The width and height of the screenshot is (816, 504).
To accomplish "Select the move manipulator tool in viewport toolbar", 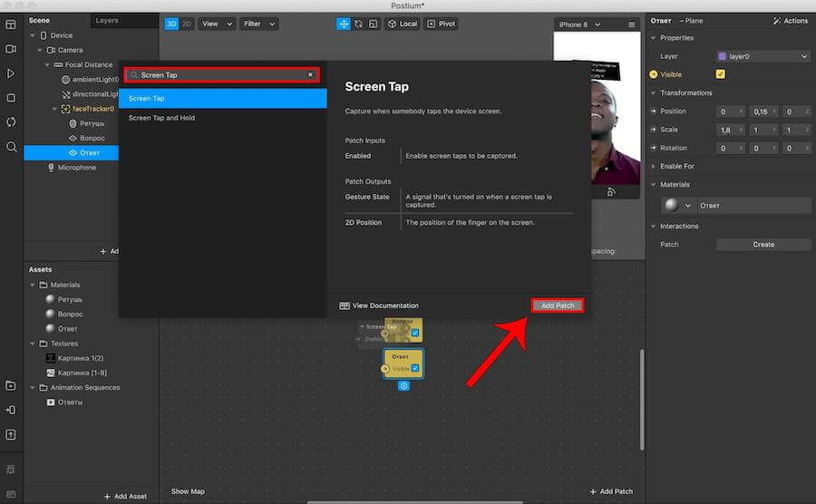I will [344, 24].
